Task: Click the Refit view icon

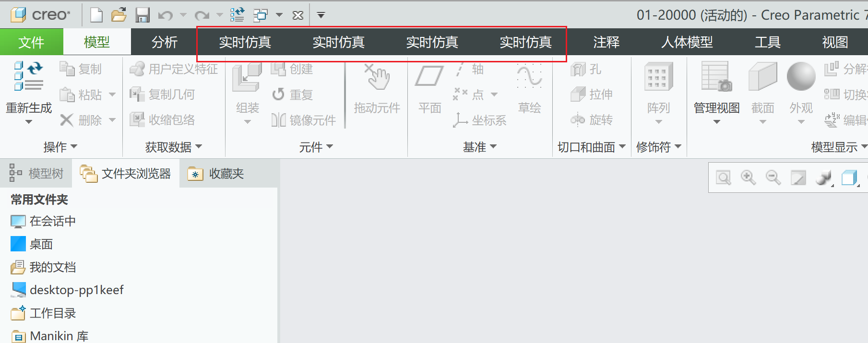Action: (x=723, y=178)
